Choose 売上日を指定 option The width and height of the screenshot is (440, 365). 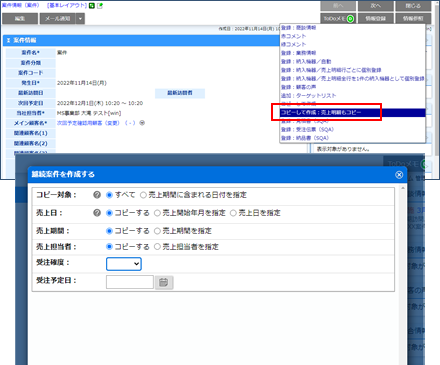click(233, 213)
